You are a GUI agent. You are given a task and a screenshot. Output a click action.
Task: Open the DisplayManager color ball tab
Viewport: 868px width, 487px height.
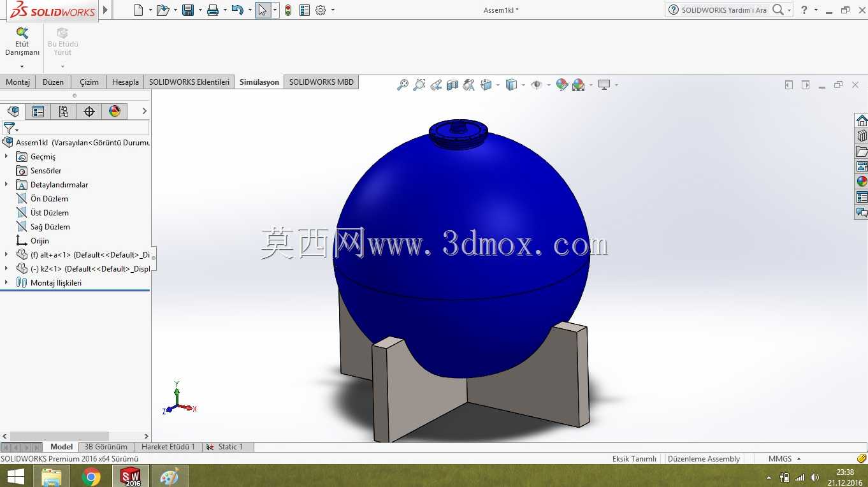click(x=115, y=112)
